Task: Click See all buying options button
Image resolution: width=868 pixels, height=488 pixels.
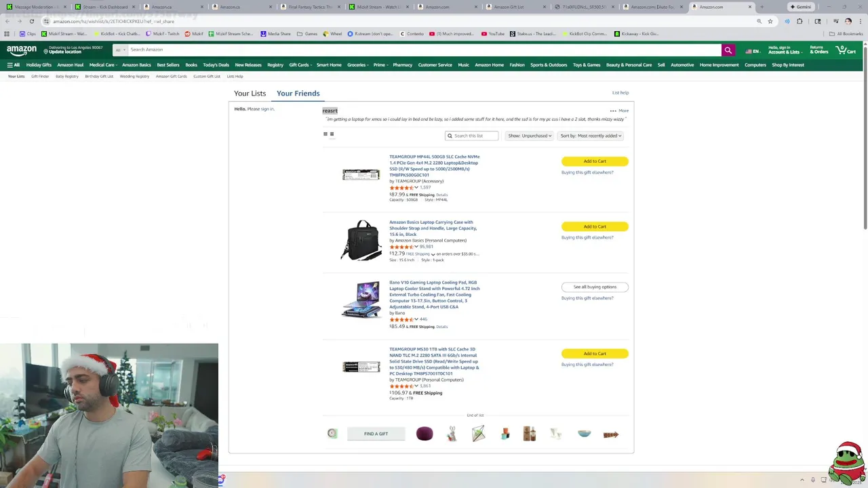Action: tap(595, 287)
